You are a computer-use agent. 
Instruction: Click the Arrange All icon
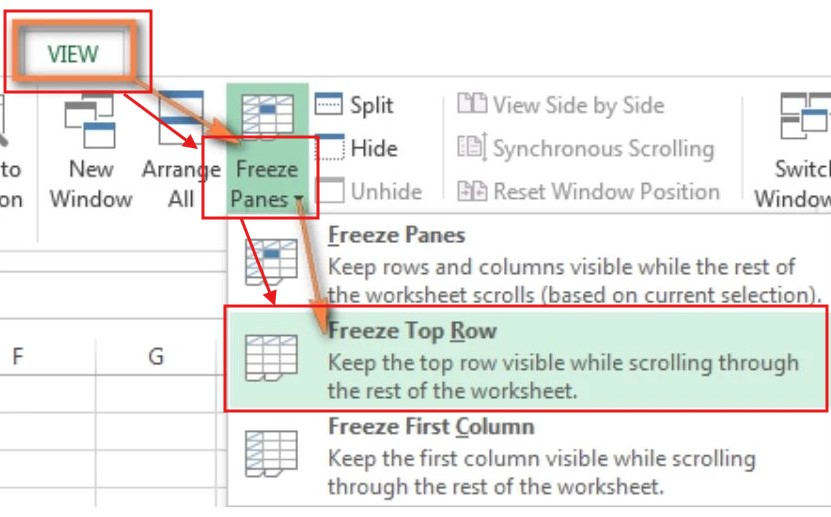pyautogui.click(x=181, y=118)
